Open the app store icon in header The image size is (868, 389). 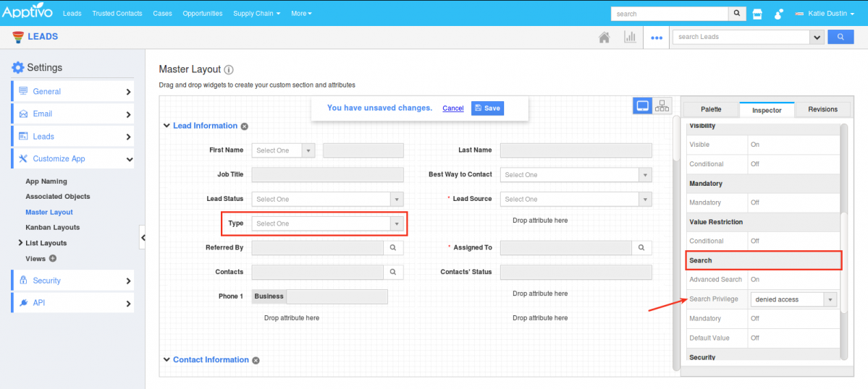[x=757, y=14]
